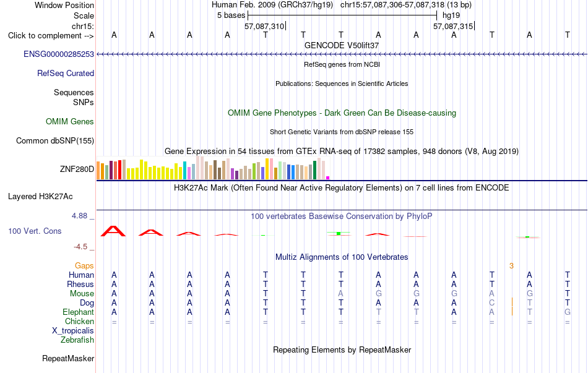The width and height of the screenshot is (588, 373).
Task: Click 'Publications: Sequences in Scientific Articles' title
Action: coord(342,84)
